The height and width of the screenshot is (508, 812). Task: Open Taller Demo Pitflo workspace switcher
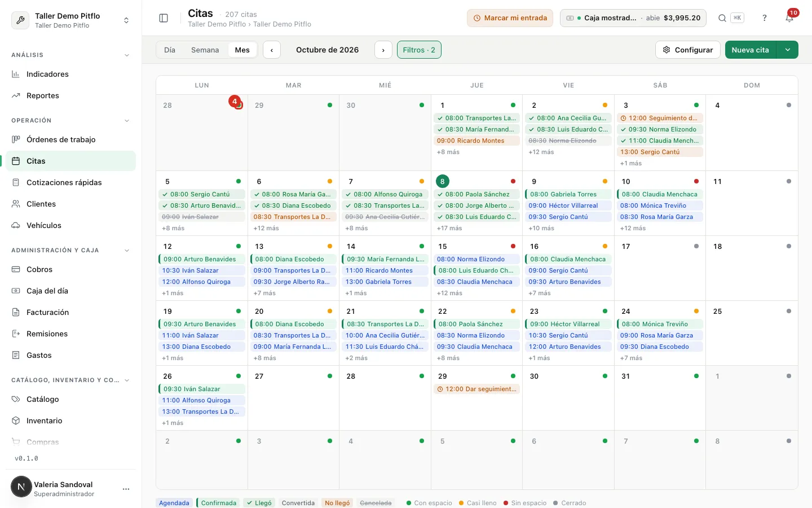pos(71,20)
